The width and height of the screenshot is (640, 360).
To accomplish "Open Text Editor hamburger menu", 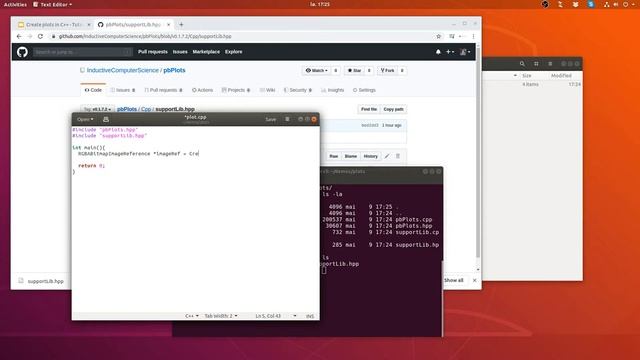I will [287, 119].
